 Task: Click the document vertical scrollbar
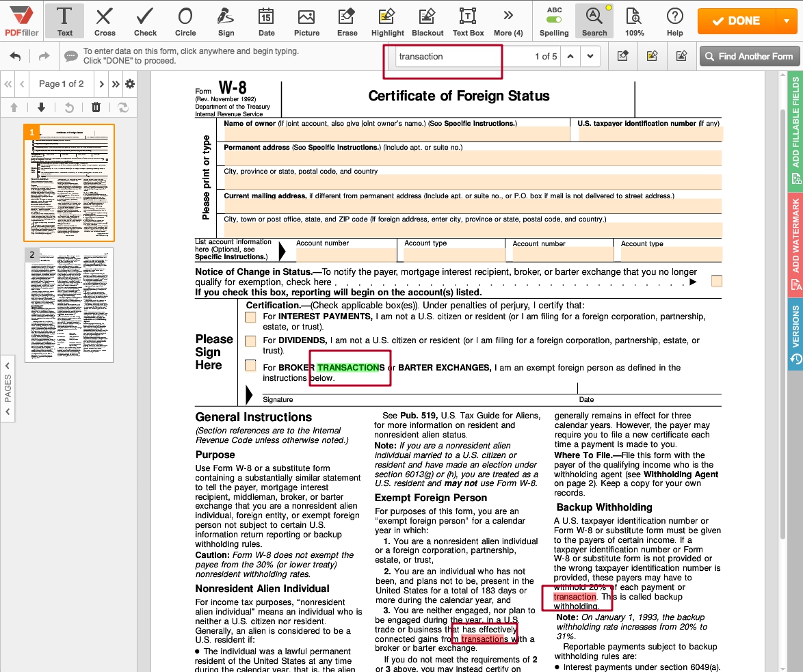[x=782, y=323]
